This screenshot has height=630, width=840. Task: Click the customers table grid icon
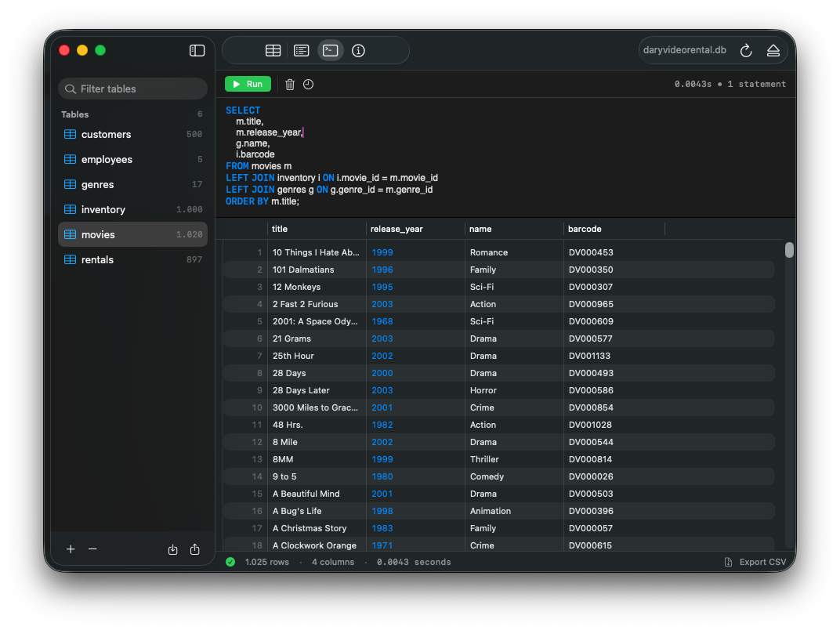click(x=71, y=135)
